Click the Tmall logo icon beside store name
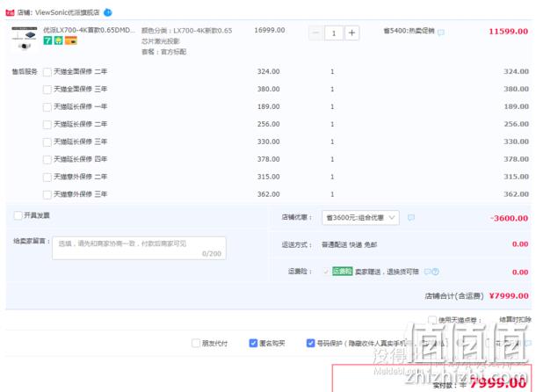The image size is (536, 392). click(10, 12)
